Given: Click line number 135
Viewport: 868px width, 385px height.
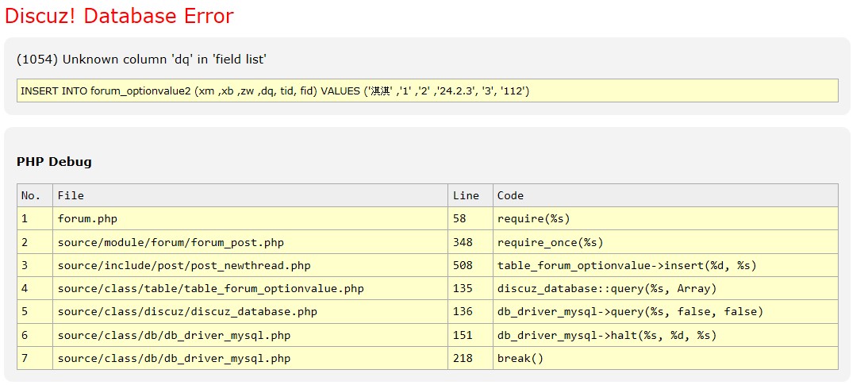Looking at the screenshot, I should (x=470, y=289).
